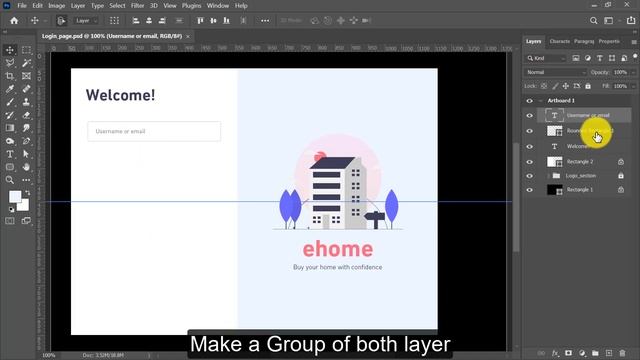Open the Image menu
Screen dimensions: 640x360
pyautogui.click(x=57, y=6)
